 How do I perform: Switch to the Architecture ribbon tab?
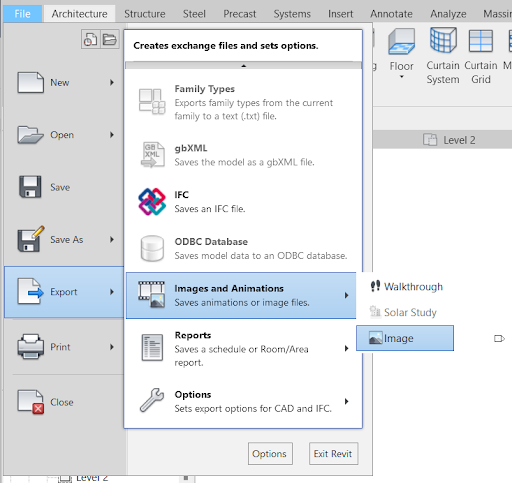(79, 14)
